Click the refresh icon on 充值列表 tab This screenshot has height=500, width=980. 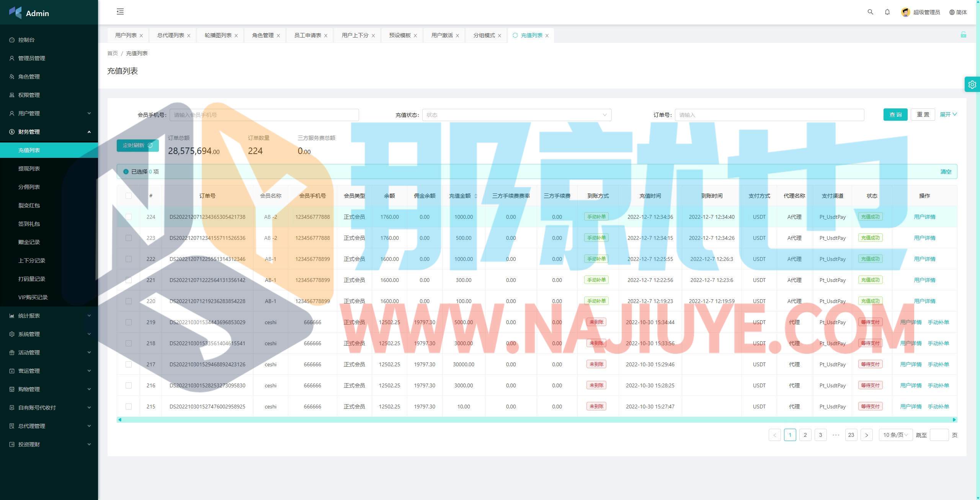point(515,35)
